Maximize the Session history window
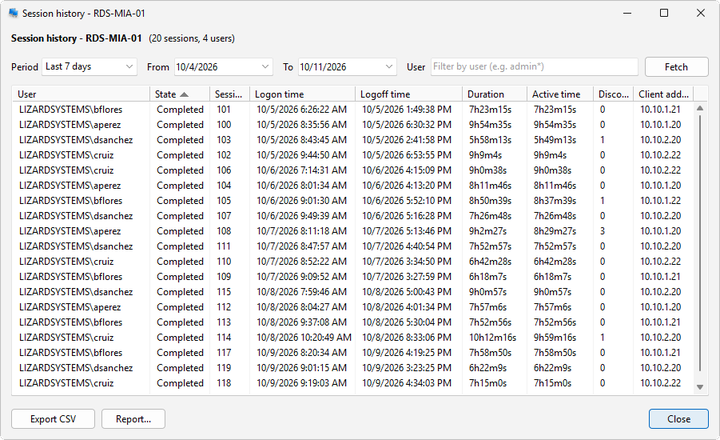 click(x=664, y=13)
